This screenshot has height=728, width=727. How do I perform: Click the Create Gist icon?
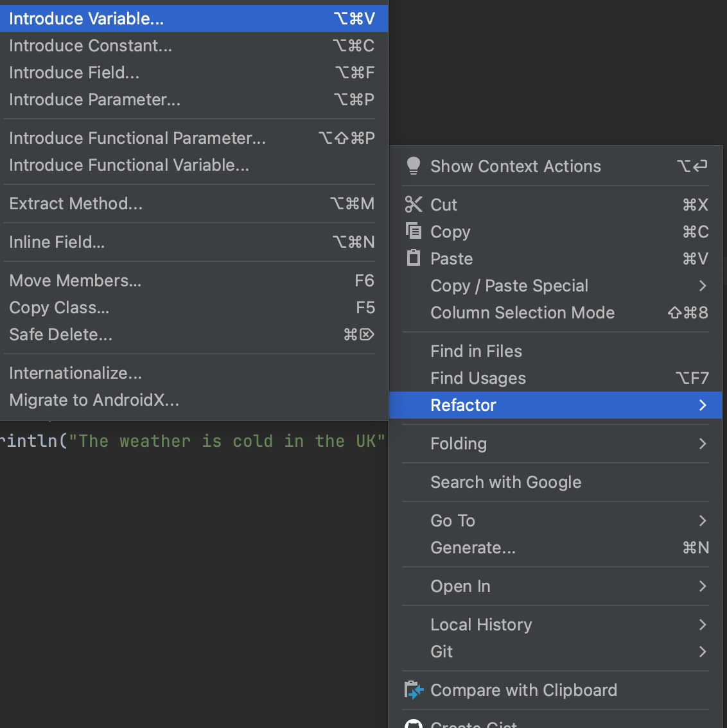coord(414,724)
